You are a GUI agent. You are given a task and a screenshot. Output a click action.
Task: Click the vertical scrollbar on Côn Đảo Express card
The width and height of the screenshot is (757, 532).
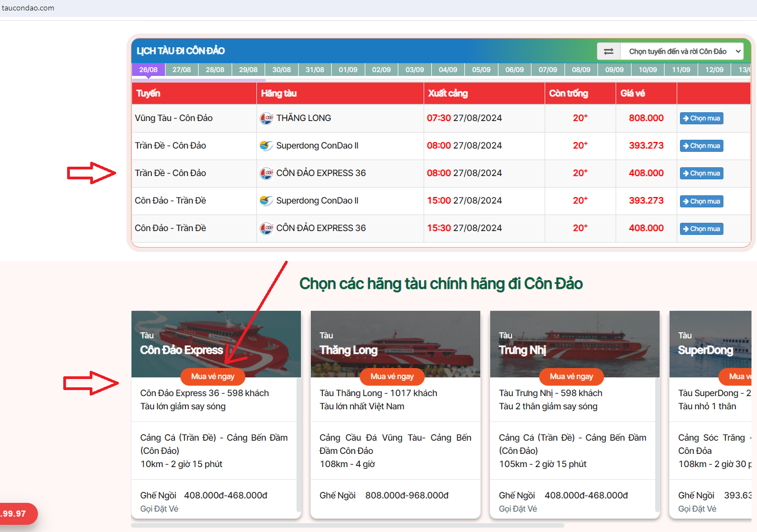[x=298, y=445]
